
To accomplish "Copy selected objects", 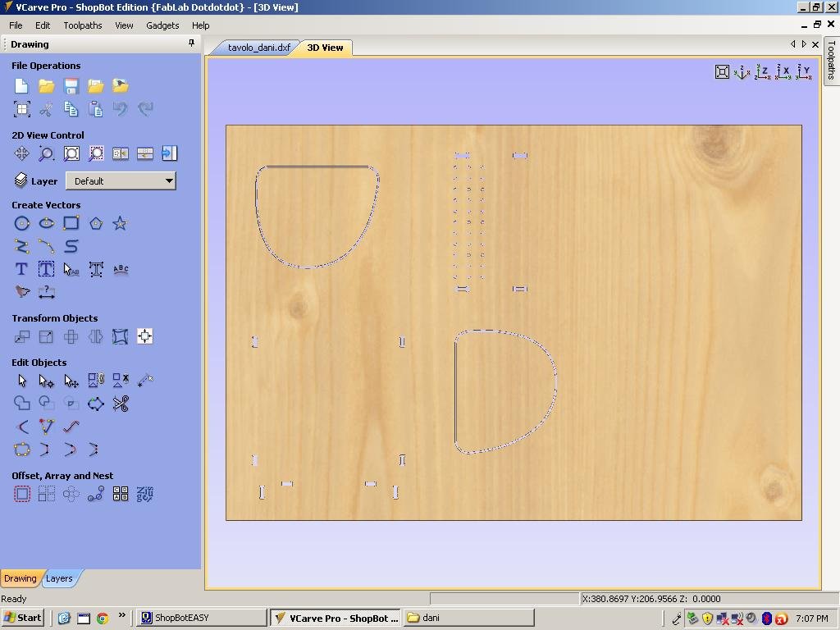I will point(71,109).
